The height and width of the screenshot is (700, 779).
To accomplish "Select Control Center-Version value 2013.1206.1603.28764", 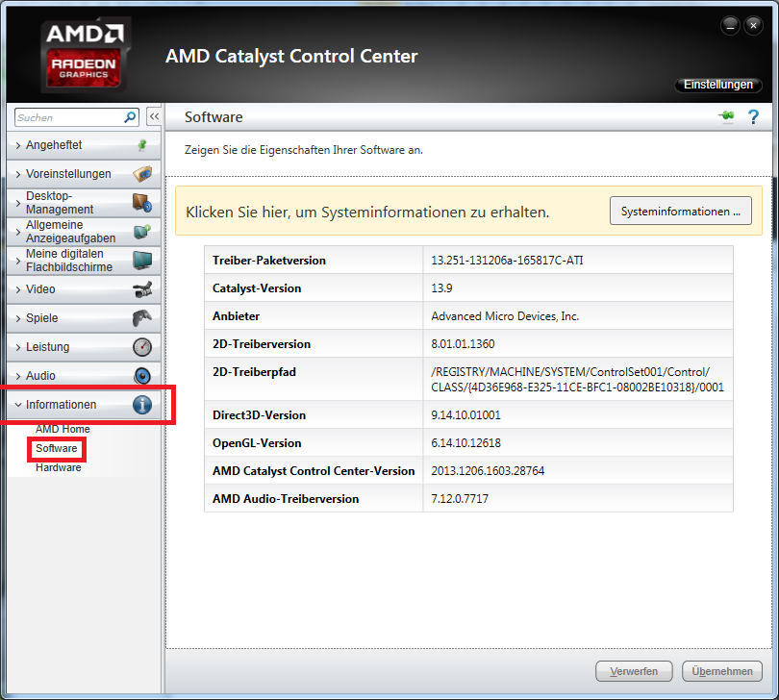I will pyautogui.click(x=488, y=471).
